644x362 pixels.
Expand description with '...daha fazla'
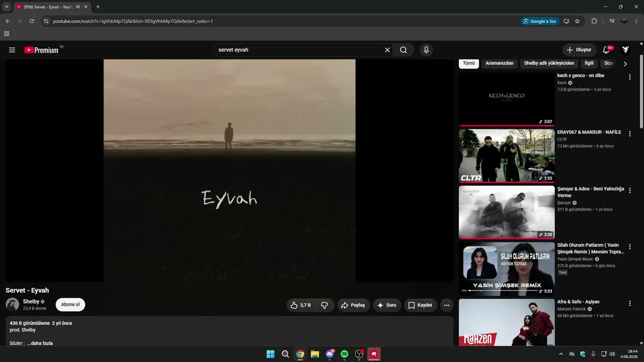[x=40, y=343]
